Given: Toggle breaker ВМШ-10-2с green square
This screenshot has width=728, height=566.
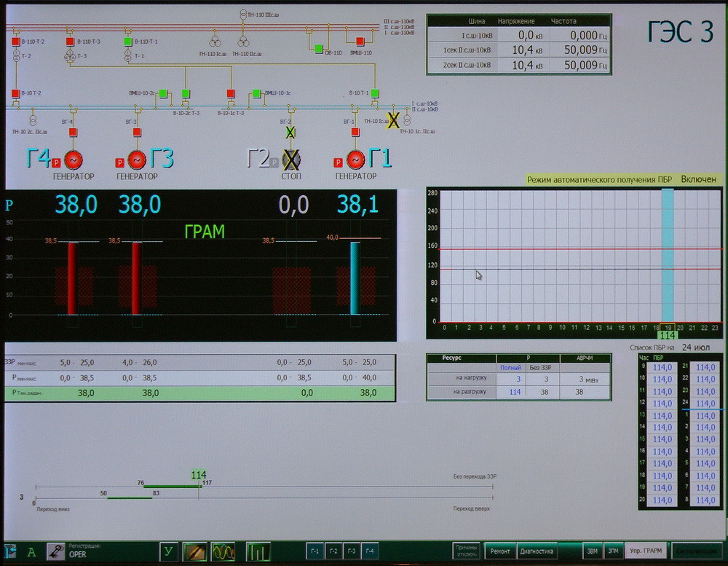Looking at the screenshot, I should pos(163,93).
